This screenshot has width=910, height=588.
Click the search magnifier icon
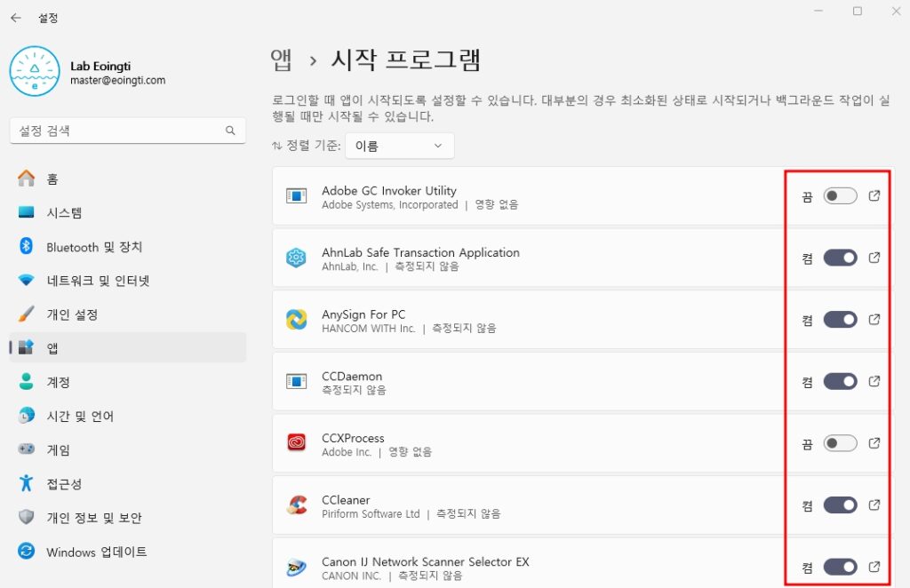pos(230,131)
